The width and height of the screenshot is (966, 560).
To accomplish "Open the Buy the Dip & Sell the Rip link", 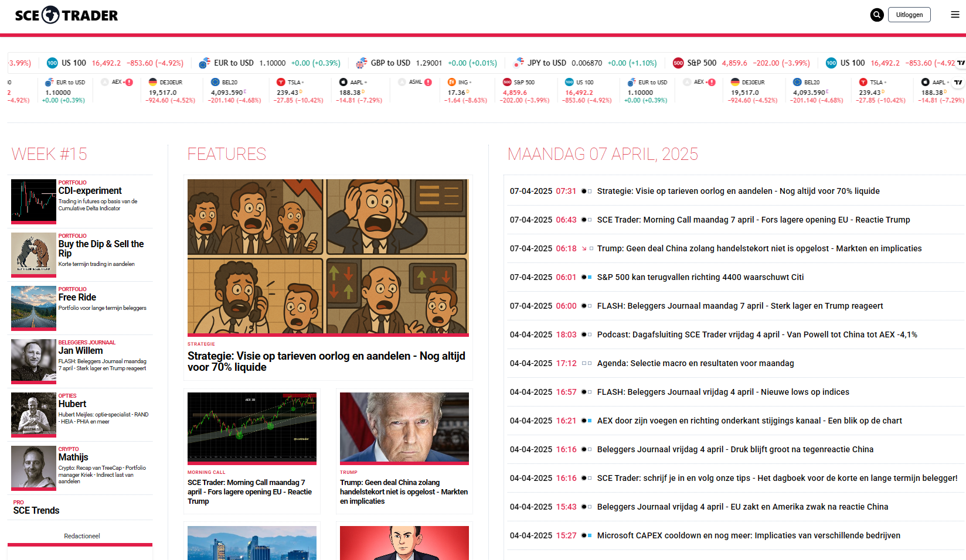I will point(101,248).
